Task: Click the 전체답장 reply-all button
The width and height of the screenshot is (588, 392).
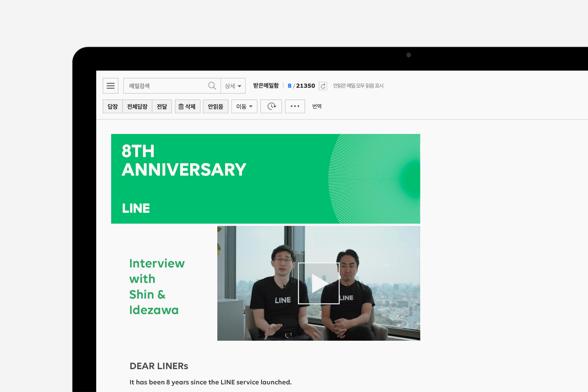Action: tap(137, 107)
